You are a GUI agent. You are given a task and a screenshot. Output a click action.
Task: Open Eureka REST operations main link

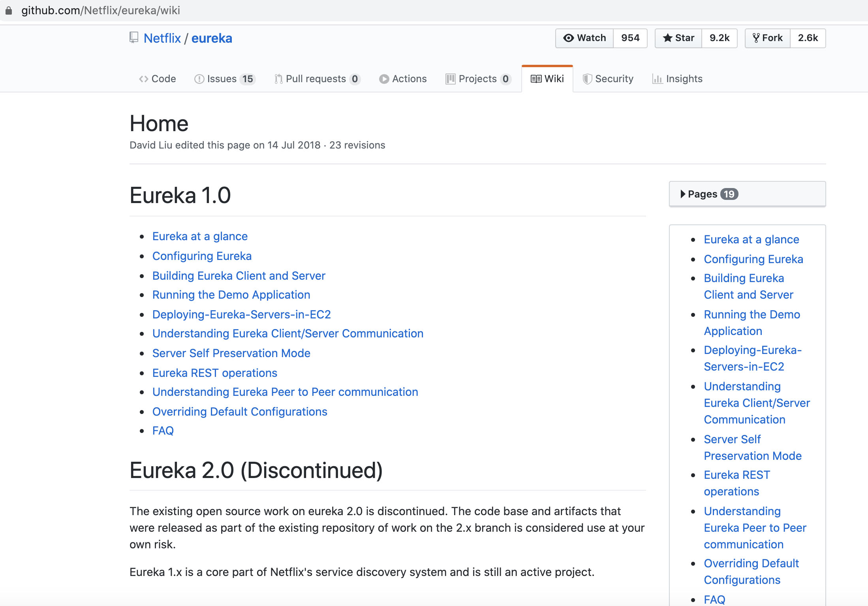[x=214, y=373]
